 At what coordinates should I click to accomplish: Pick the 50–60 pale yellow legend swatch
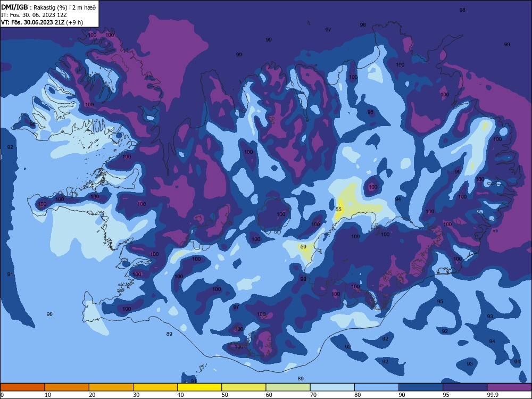[244, 387]
